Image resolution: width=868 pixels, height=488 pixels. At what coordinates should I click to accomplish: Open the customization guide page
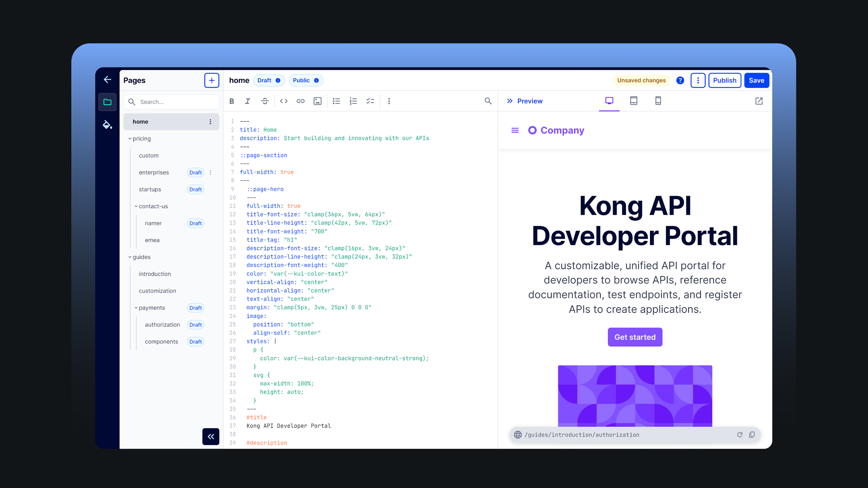pyautogui.click(x=157, y=291)
